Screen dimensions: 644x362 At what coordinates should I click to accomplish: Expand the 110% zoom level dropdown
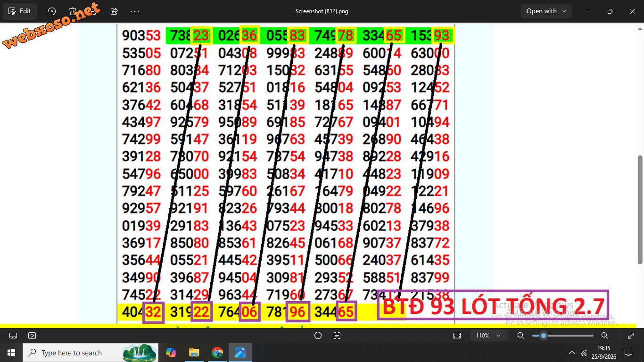coord(488,336)
